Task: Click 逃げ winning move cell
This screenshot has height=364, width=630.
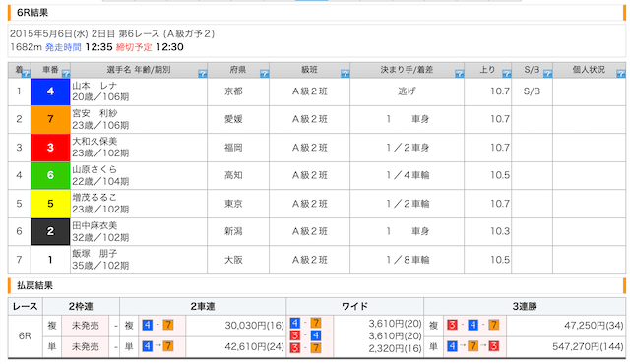Action: (407, 91)
